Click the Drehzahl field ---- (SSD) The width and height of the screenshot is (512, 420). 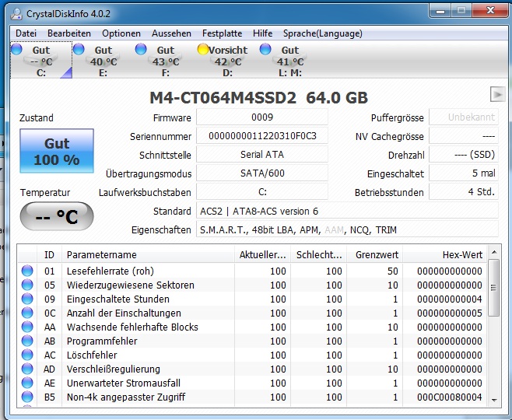[464, 154]
